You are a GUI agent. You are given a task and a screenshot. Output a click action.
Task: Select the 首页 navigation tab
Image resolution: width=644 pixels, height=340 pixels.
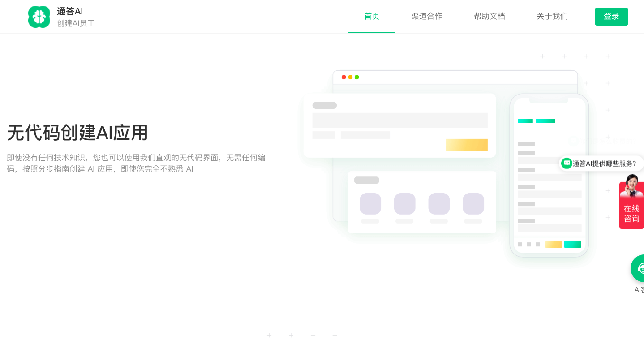coord(372,16)
